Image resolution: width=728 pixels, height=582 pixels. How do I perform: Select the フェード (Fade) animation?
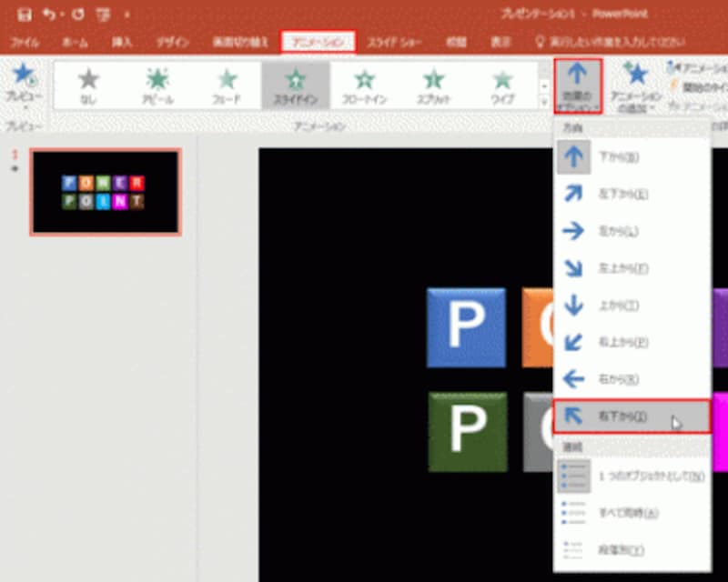pos(227,85)
